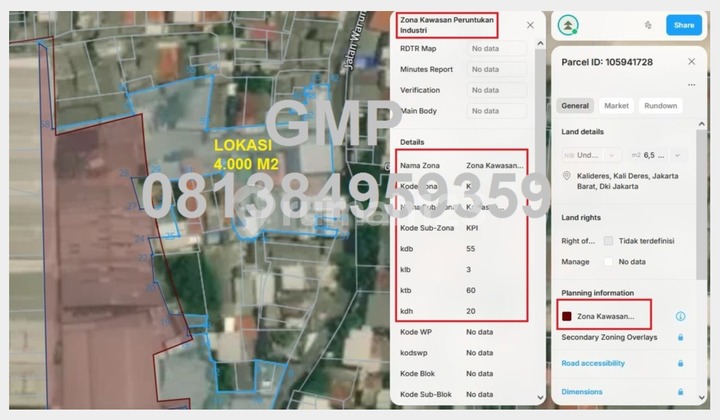Open the Dimensions link
The height and width of the screenshot is (420, 720).
point(581,392)
